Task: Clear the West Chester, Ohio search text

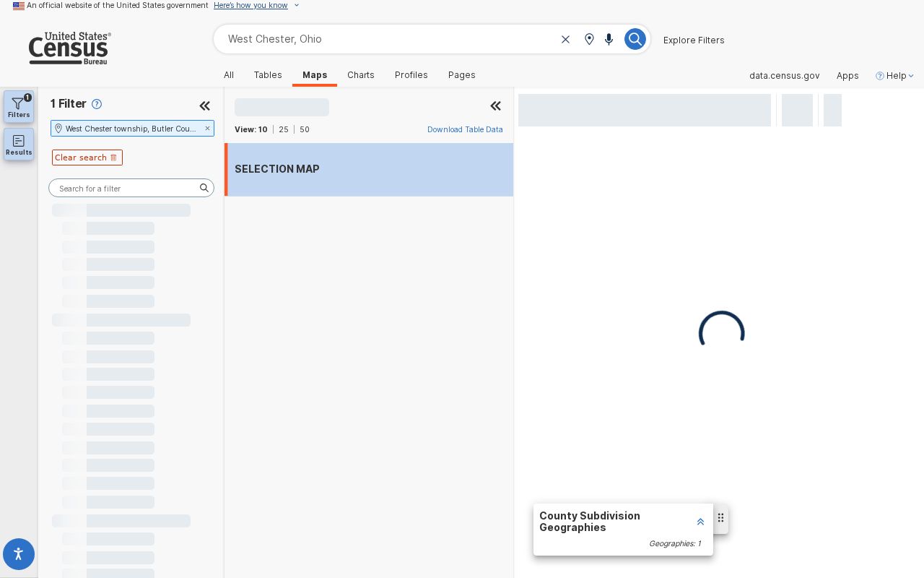Action: (566, 39)
